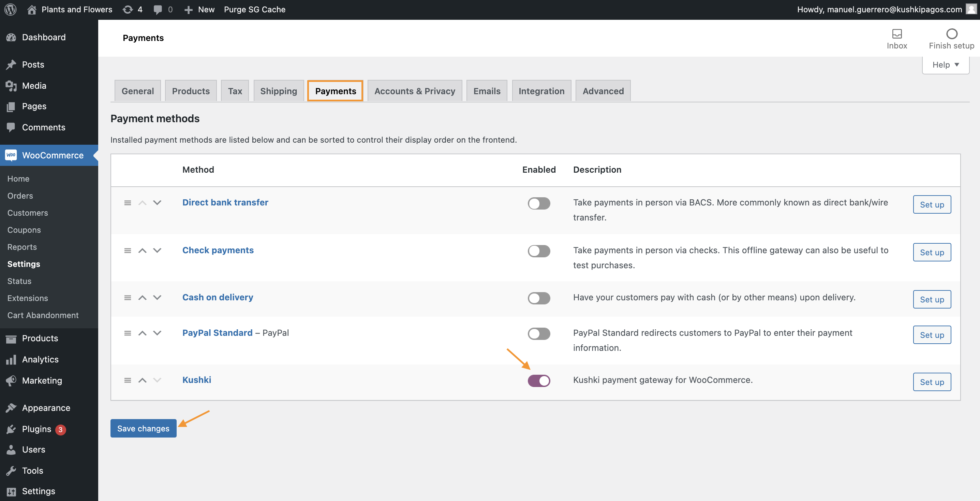Open Orders in WooCommerce submenu

(x=20, y=196)
